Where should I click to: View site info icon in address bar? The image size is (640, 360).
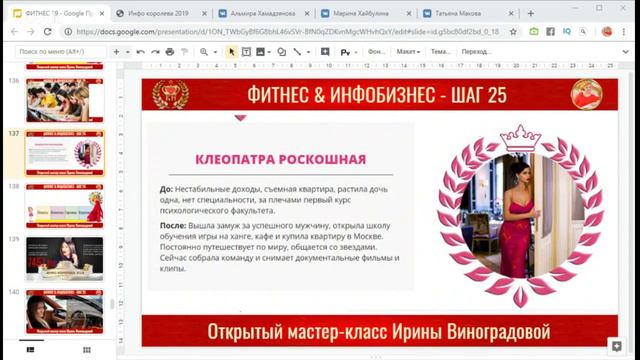coord(68,31)
